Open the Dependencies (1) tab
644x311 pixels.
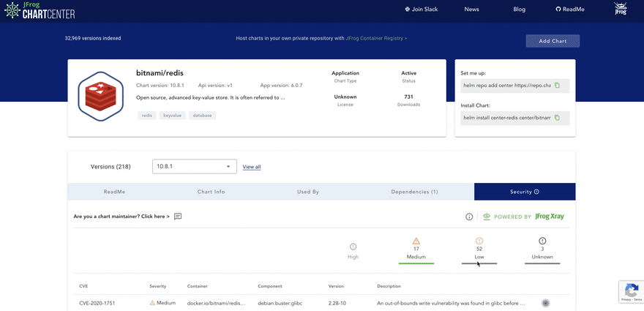click(414, 192)
